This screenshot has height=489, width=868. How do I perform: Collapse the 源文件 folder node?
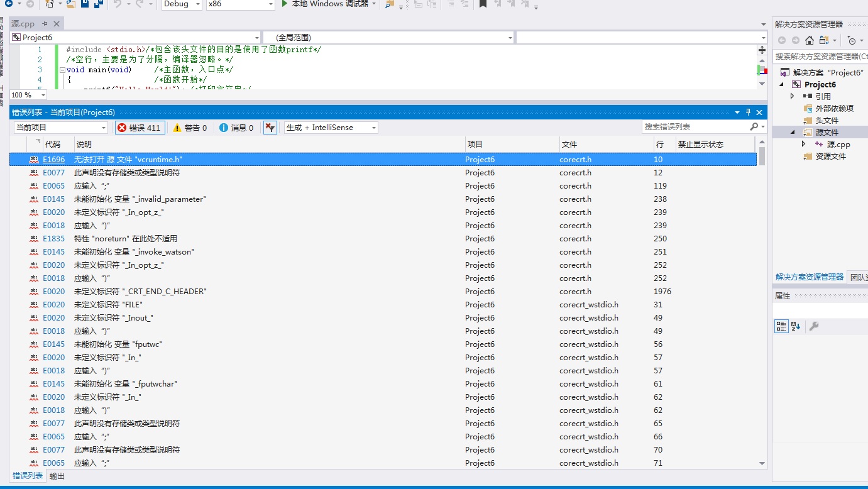[793, 132]
